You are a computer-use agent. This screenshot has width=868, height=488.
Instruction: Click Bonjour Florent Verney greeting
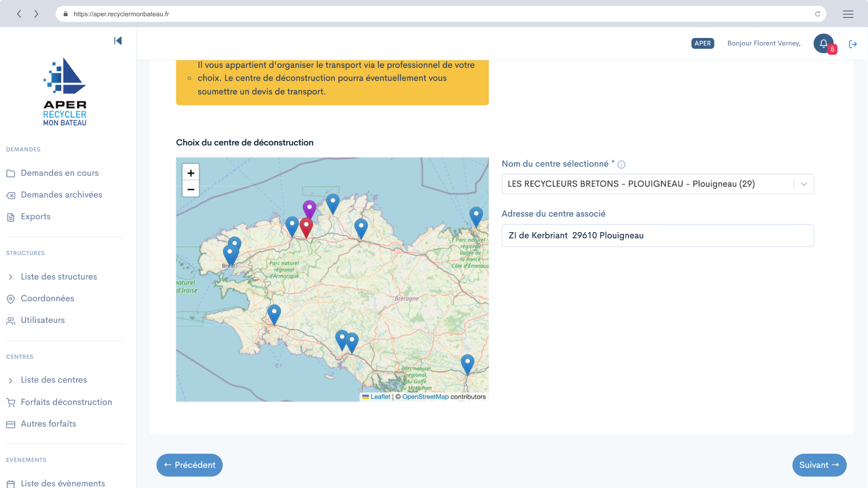(764, 43)
